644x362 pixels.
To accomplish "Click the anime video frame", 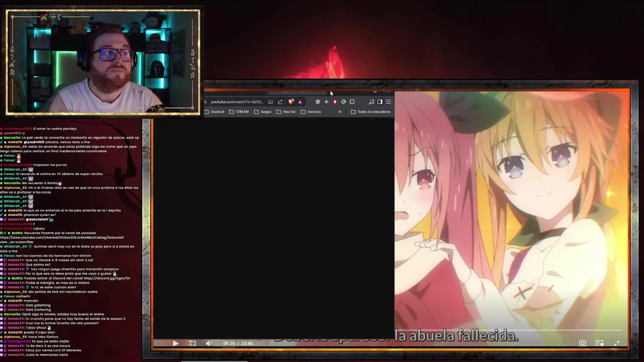I will [512, 219].
